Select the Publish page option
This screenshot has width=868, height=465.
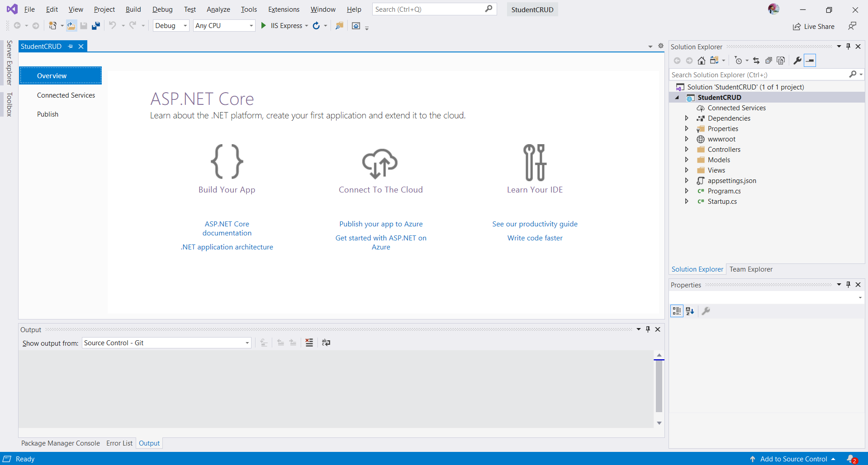47,114
